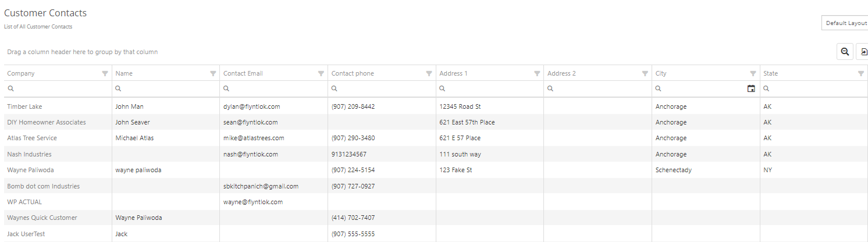Click address 12345 Road St
Viewport: 868px width, 242px height.
click(460, 106)
